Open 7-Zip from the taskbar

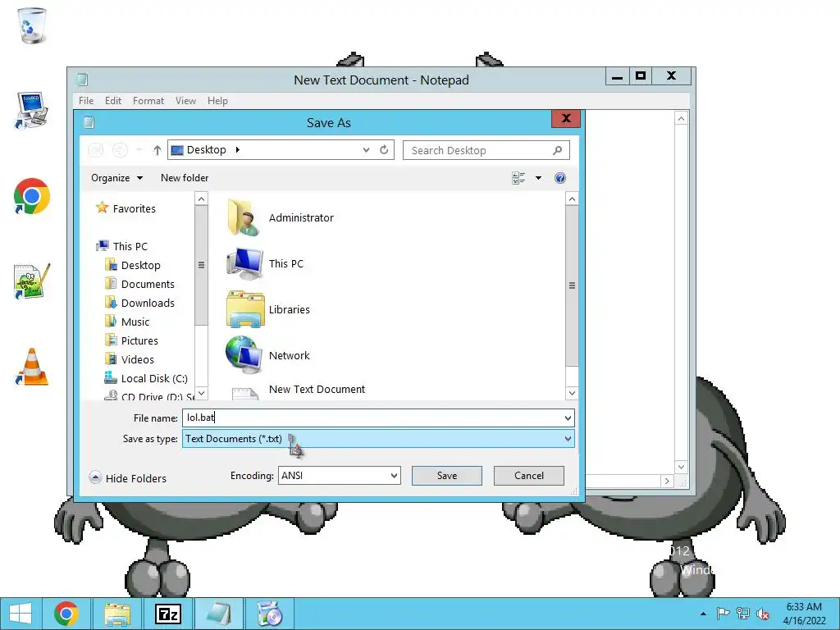(167, 614)
